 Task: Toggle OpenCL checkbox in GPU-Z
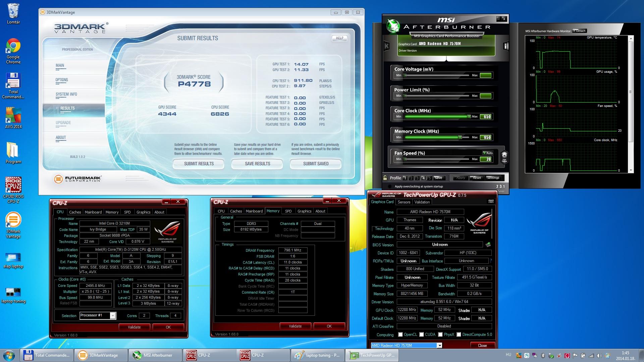coord(400,335)
